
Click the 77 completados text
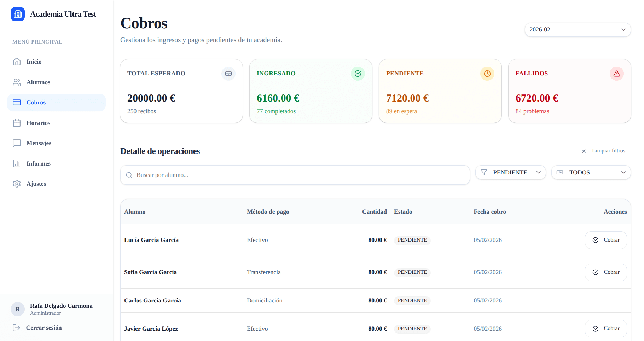pyautogui.click(x=276, y=111)
